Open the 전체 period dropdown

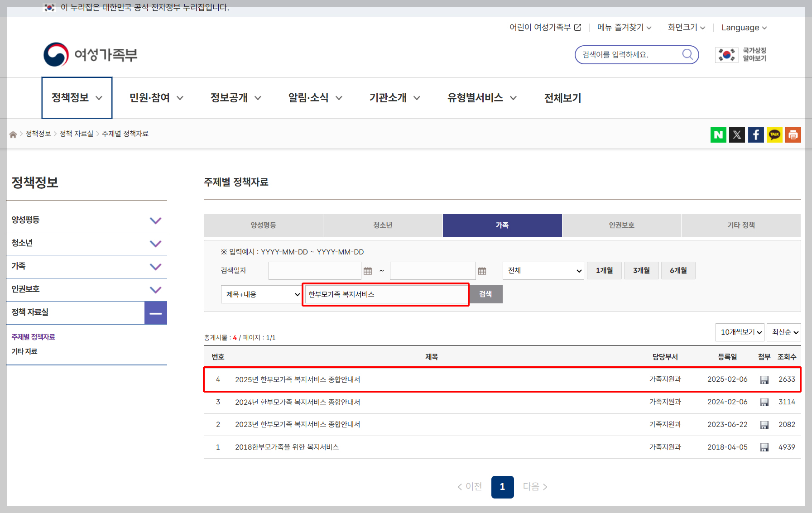click(543, 270)
